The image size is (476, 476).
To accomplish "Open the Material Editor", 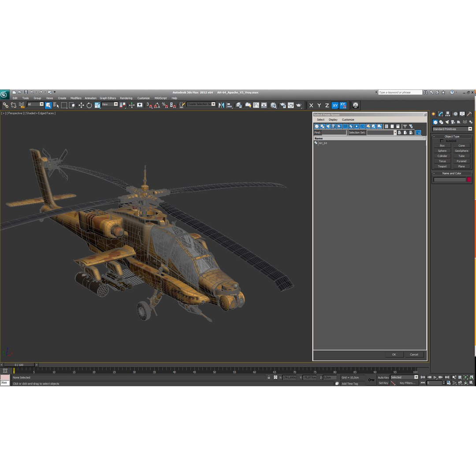I will [x=274, y=105].
